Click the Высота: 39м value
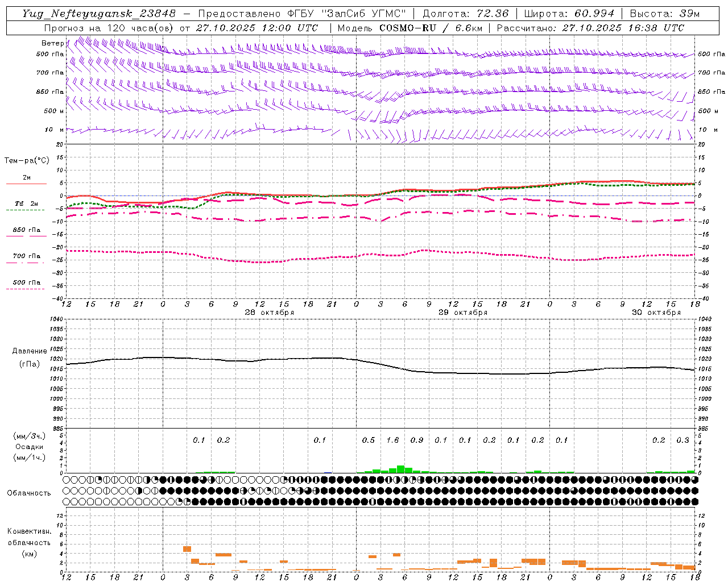The image size is (728, 582). [x=665, y=14]
